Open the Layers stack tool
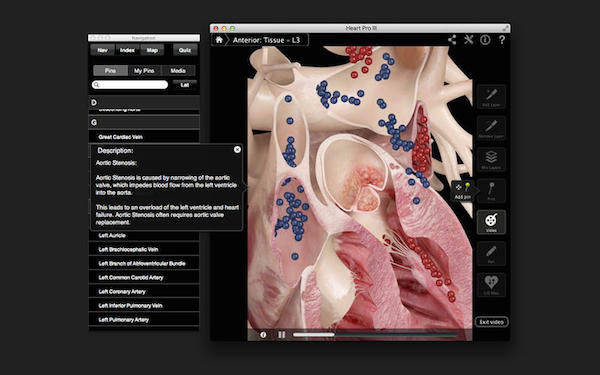 click(491, 159)
